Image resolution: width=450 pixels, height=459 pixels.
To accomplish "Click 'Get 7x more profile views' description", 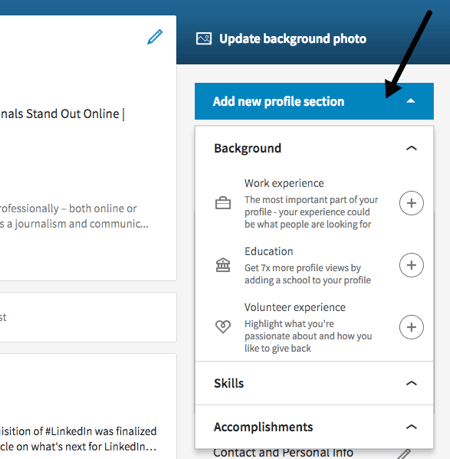I will [x=307, y=274].
